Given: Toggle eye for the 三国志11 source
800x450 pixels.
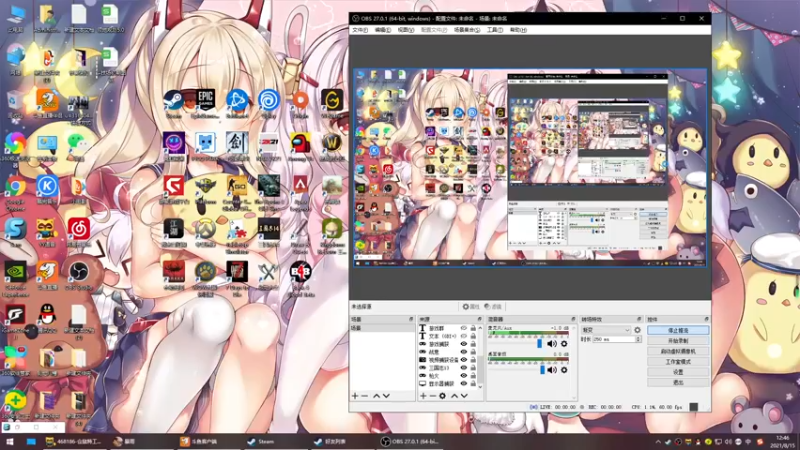Looking at the screenshot, I should pyautogui.click(x=464, y=367).
